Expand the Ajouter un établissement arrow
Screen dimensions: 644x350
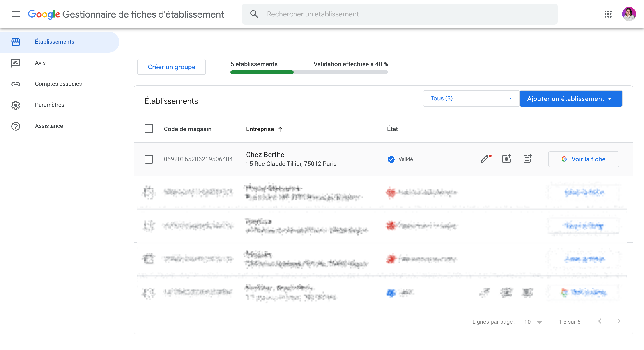point(610,99)
